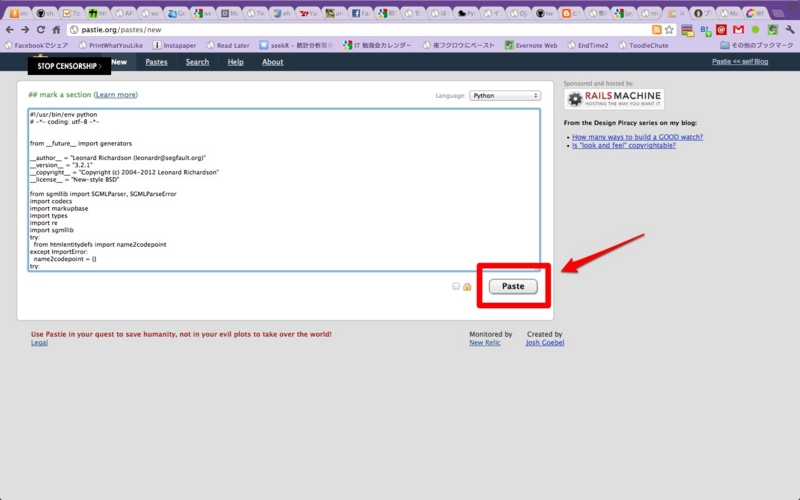Image resolution: width=800 pixels, height=500 pixels.
Task: Open the Gmail extension icon
Action: point(738,30)
